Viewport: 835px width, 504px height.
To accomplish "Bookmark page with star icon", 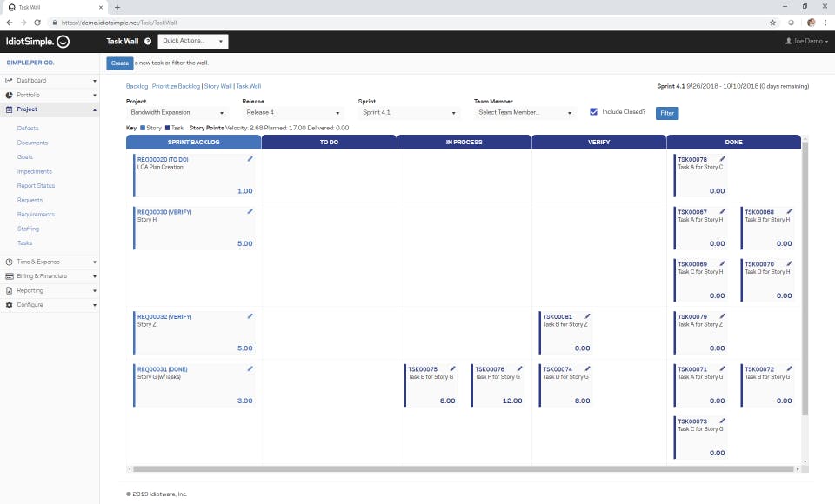I will pyautogui.click(x=772, y=23).
